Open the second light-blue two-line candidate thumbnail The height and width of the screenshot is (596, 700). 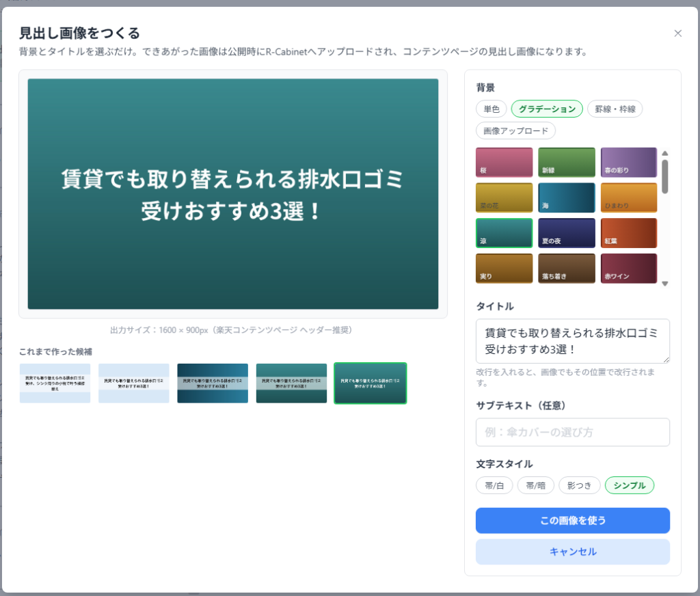(133, 383)
